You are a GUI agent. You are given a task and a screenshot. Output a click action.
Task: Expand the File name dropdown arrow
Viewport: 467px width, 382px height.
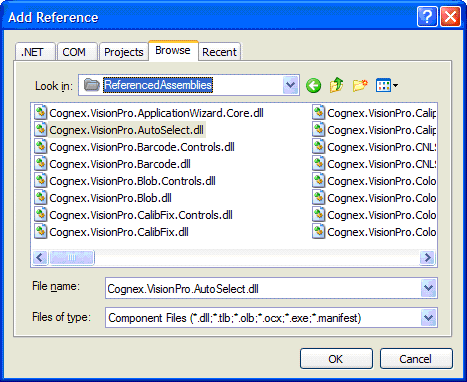(x=428, y=288)
